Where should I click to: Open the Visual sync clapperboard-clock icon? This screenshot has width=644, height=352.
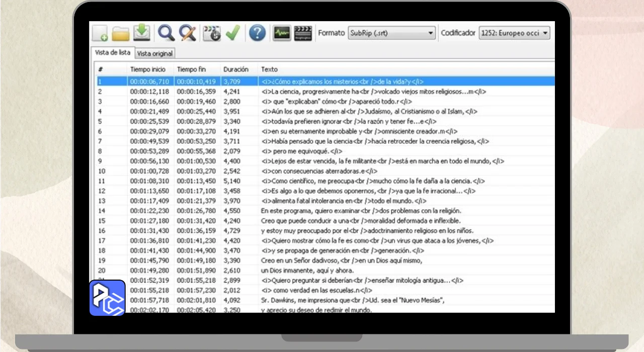(212, 33)
